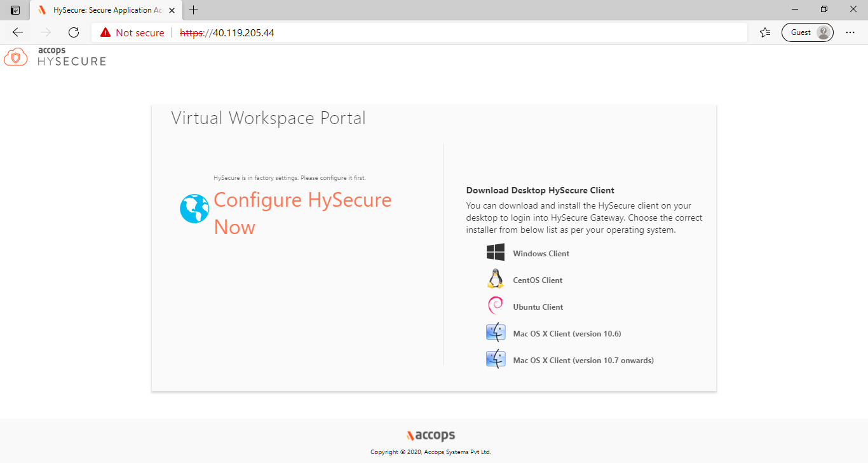
Task: Click the Accops footer logo
Action: pyautogui.click(x=431, y=436)
